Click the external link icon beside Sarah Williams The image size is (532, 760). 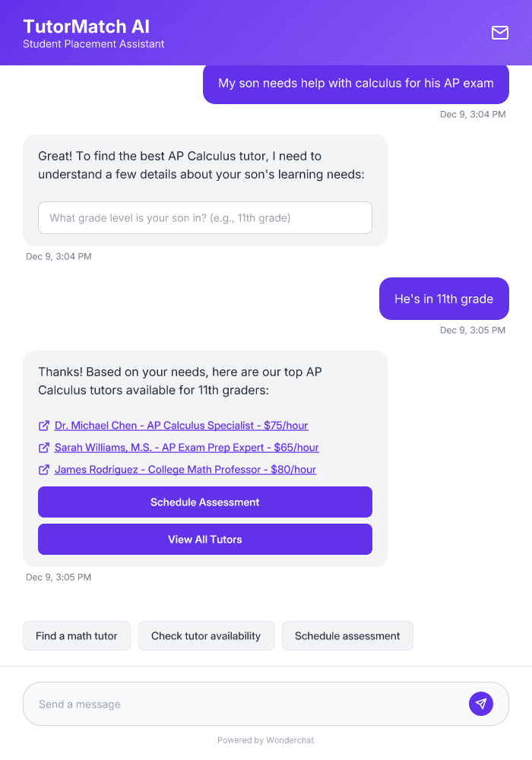pos(44,448)
